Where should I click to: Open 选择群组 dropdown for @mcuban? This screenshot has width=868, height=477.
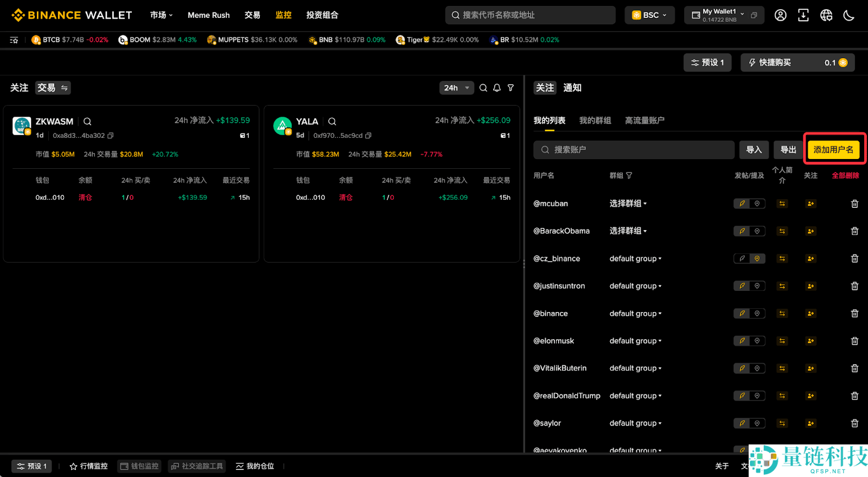click(x=628, y=203)
